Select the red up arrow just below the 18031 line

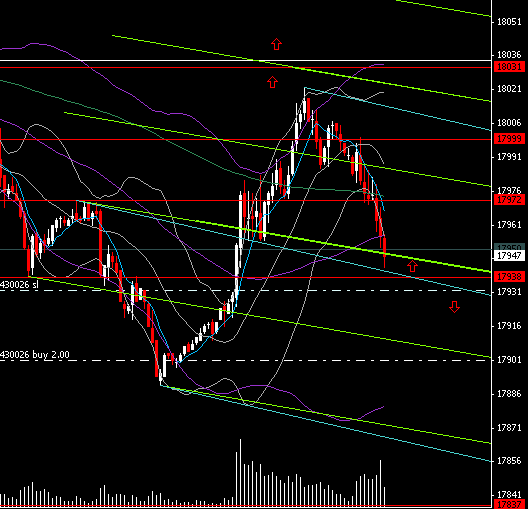point(272,82)
